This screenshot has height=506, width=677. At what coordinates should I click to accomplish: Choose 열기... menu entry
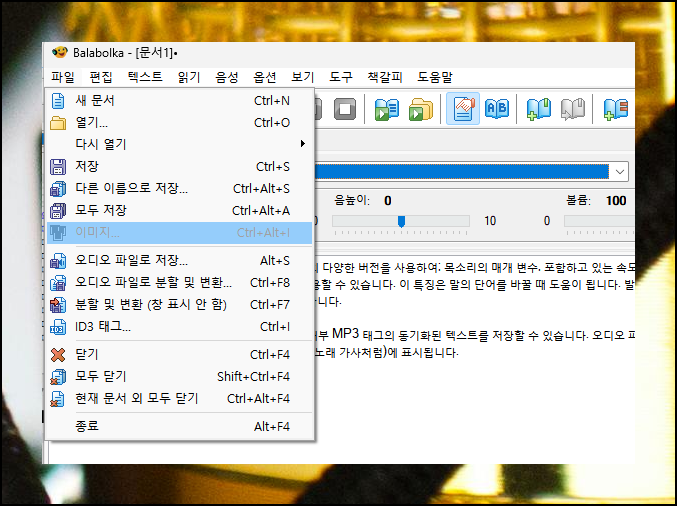[x=179, y=123]
